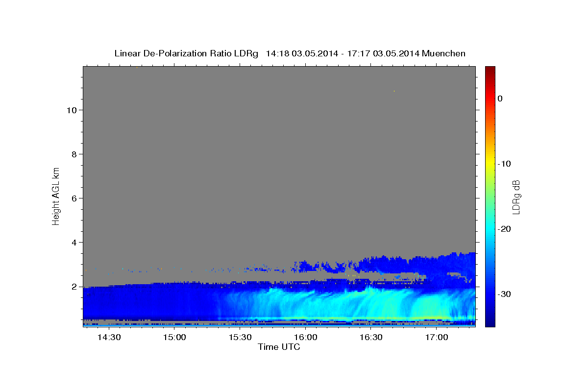Image resolution: width=588 pixels, height=392 pixels.
Task: Click the height tick label 8
Action: (x=74, y=154)
